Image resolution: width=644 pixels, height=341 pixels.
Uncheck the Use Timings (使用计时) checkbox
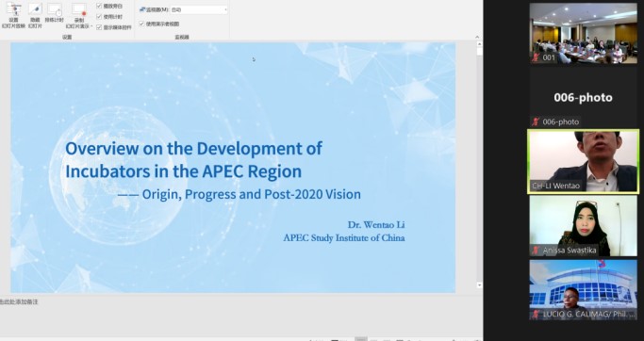99,16
